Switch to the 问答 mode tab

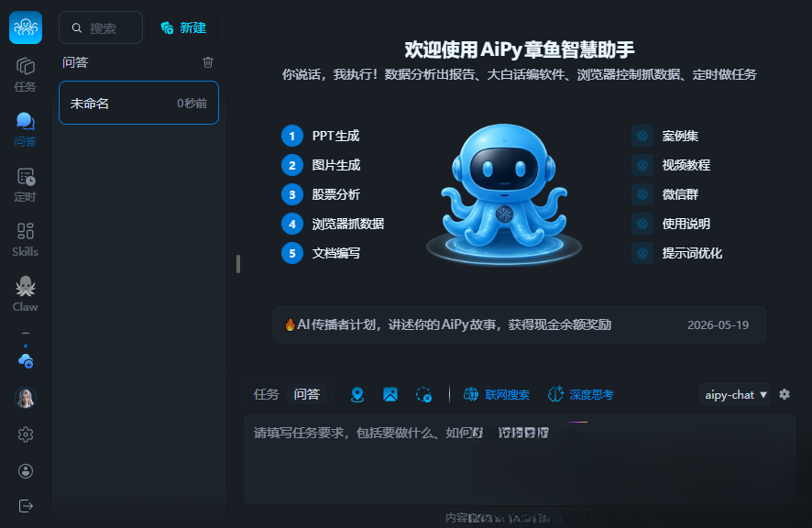307,394
